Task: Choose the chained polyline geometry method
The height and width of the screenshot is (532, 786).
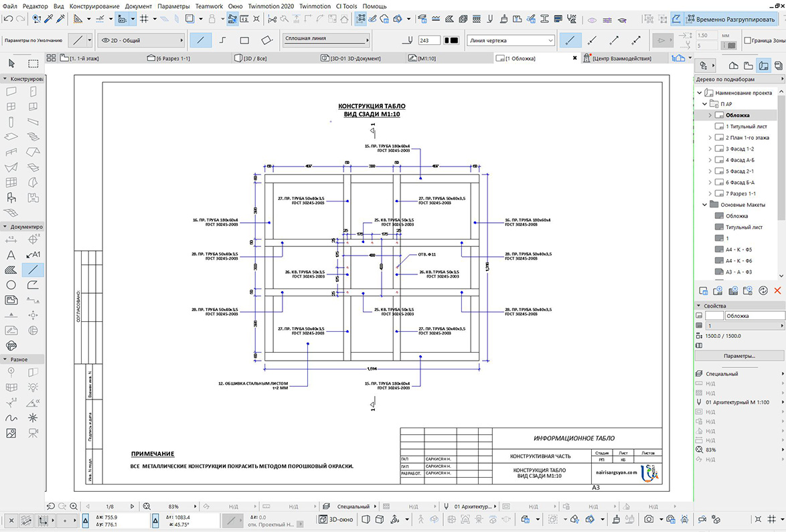Action: pos(222,40)
